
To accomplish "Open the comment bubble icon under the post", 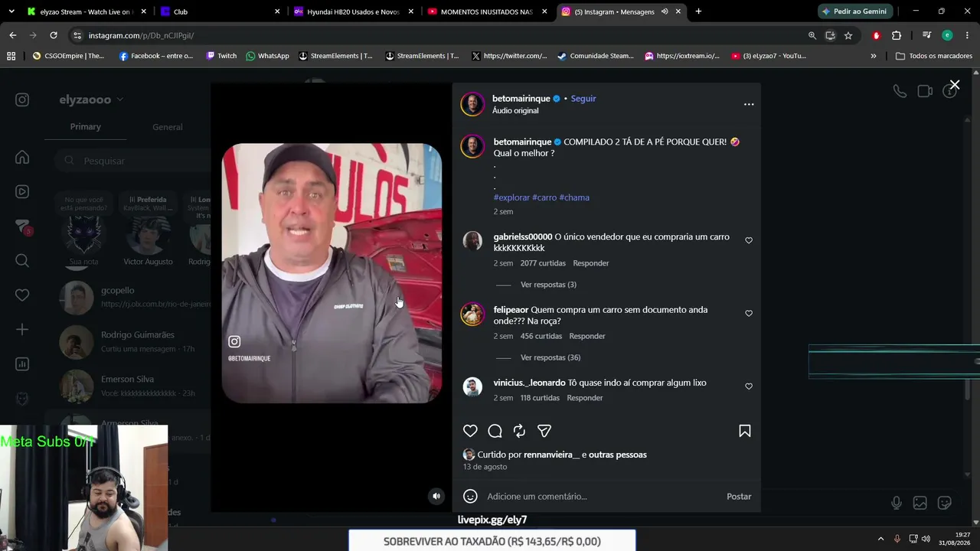I will (x=495, y=431).
